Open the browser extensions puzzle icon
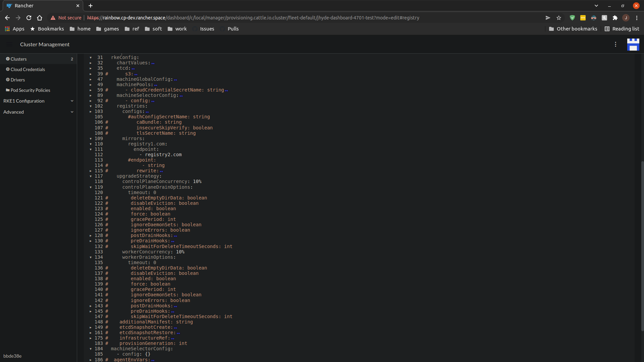Viewport: 644px width, 362px height. (615, 18)
